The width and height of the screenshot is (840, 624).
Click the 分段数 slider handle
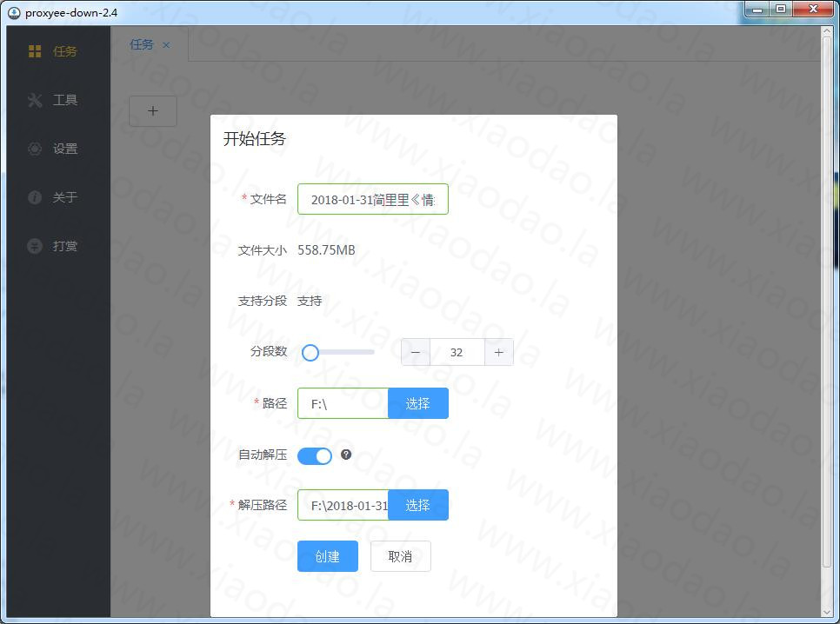[x=310, y=353]
